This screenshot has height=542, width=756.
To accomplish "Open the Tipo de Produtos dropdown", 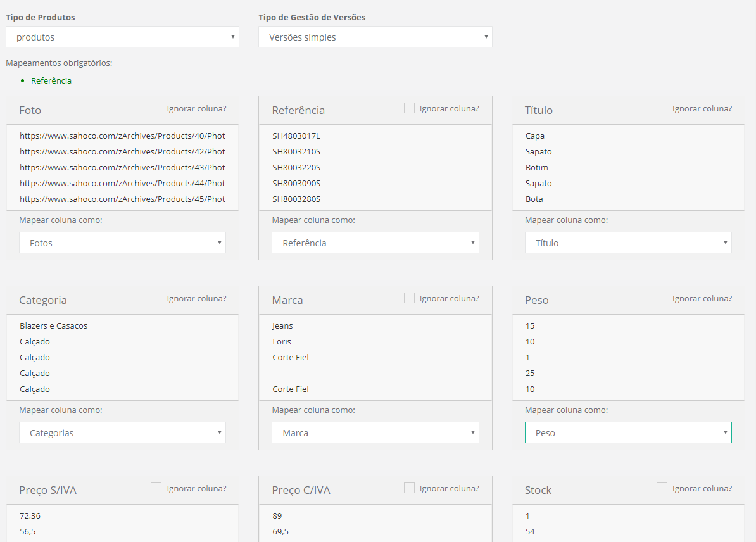I will coord(122,37).
